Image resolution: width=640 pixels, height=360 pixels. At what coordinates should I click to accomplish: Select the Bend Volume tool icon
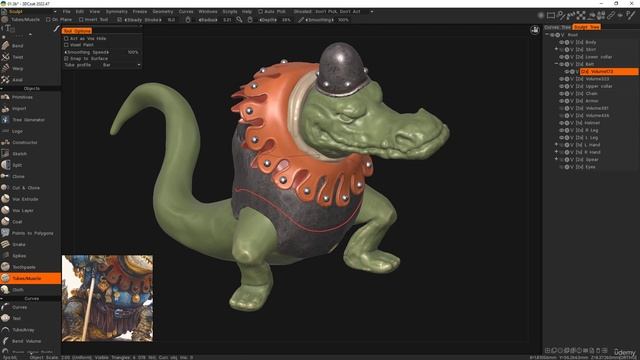[5, 341]
